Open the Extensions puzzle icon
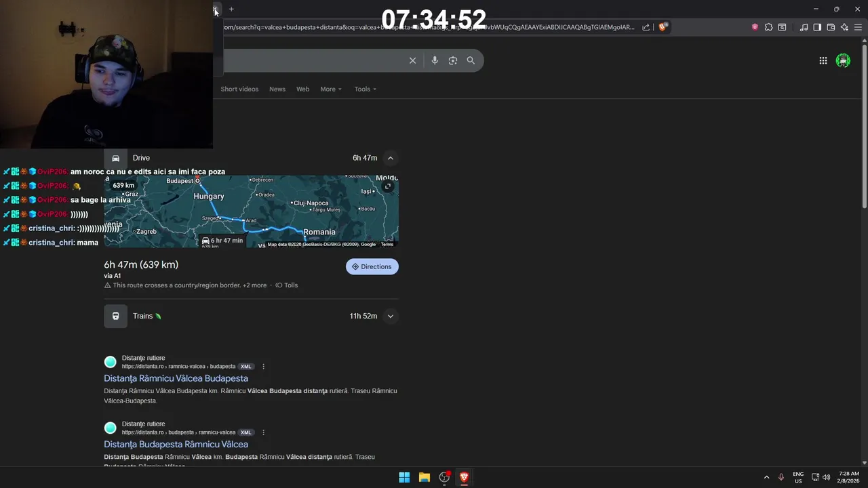This screenshot has height=488, width=868. click(768, 27)
